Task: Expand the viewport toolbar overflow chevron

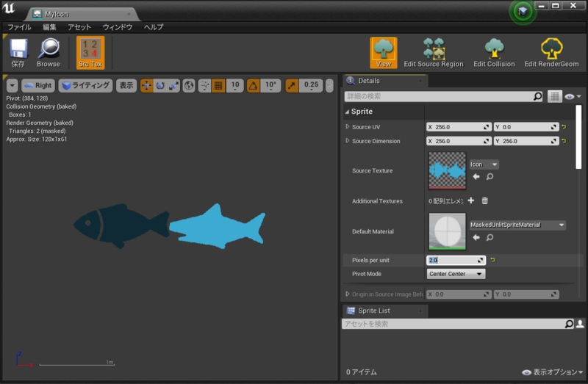Action: point(329,85)
